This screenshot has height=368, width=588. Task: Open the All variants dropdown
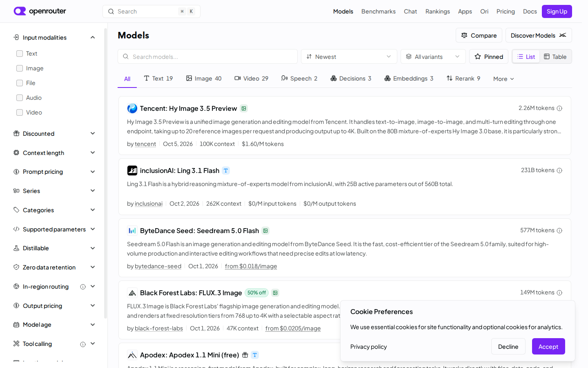point(433,56)
